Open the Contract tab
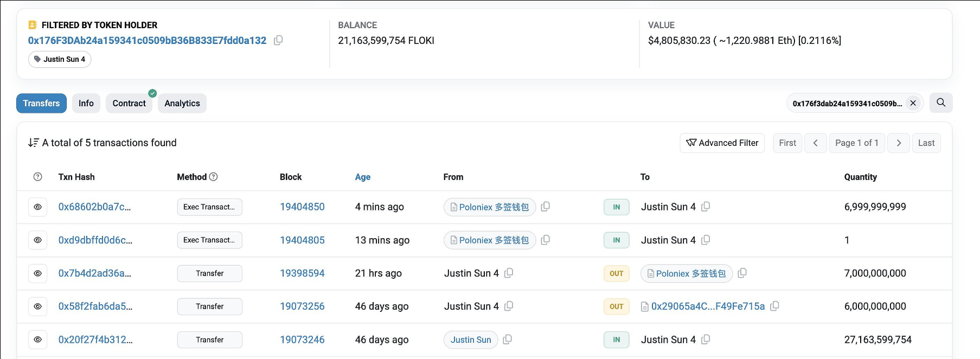 point(129,103)
